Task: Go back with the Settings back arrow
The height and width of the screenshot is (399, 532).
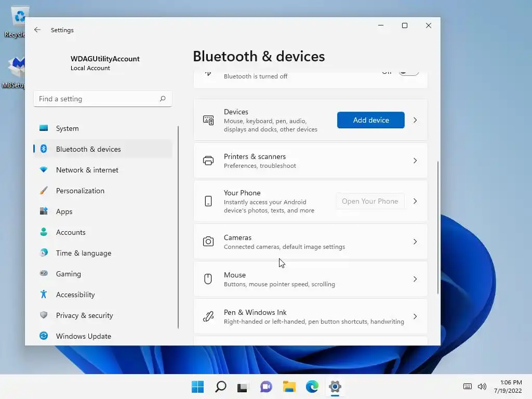Action: [37, 30]
